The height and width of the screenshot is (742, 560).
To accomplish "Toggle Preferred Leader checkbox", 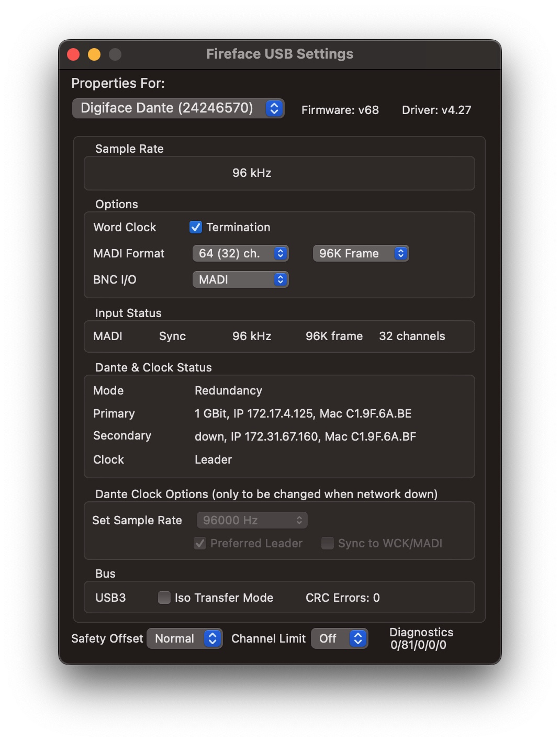I will pyautogui.click(x=200, y=543).
